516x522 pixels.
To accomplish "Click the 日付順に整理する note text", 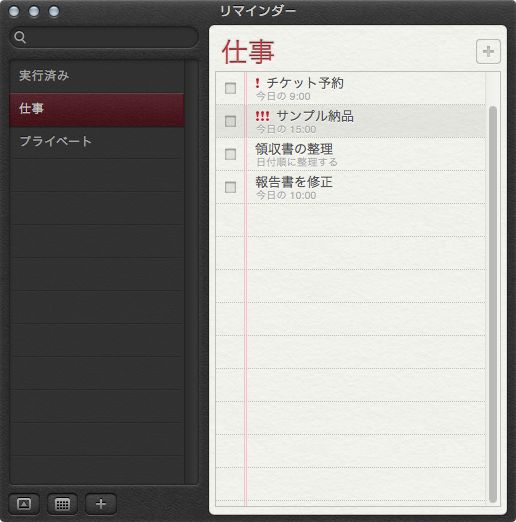I will click(x=297, y=162).
